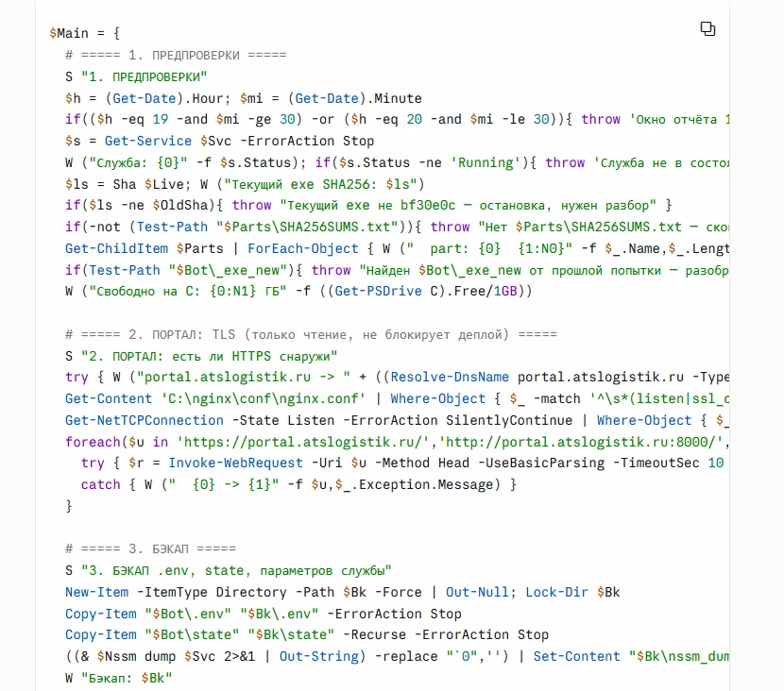Click the "foreach($u in" line
784x691 pixels.
(x=397, y=442)
